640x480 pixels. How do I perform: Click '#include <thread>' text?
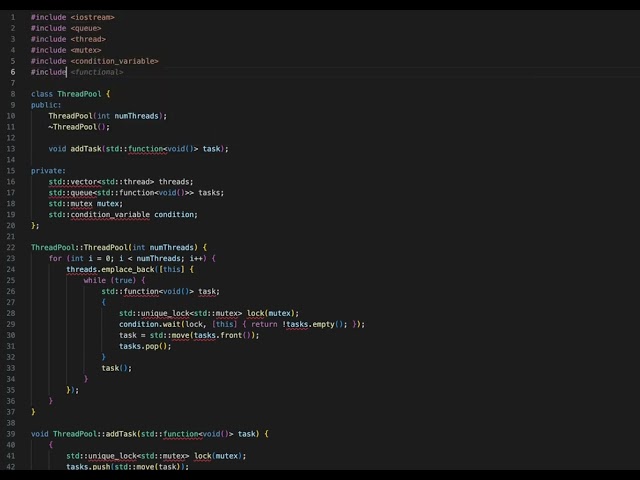pyautogui.click(x=68, y=39)
